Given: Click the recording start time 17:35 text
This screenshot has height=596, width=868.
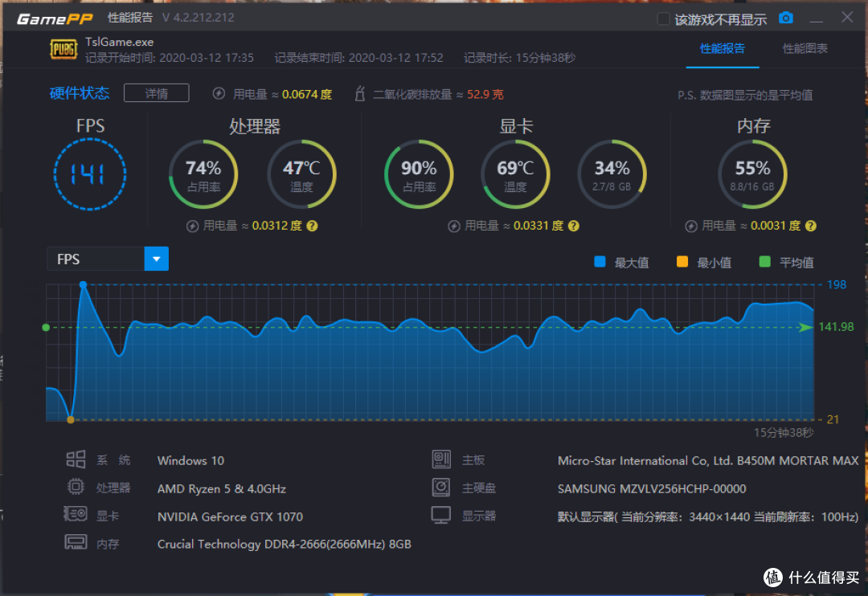Looking at the screenshot, I should 170,58.
